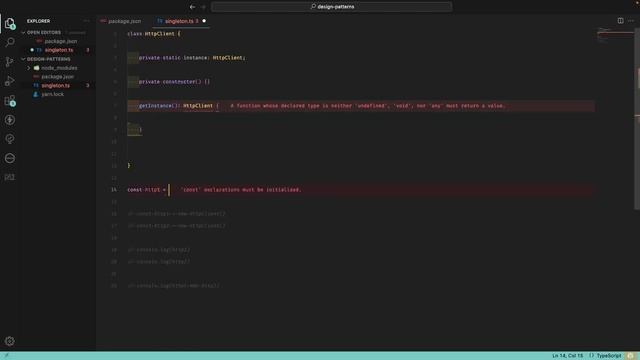This screenshot has width=640, height=360.
Task: Click unsaved dot on singleton.ts tab
Action: coord(204,21)
